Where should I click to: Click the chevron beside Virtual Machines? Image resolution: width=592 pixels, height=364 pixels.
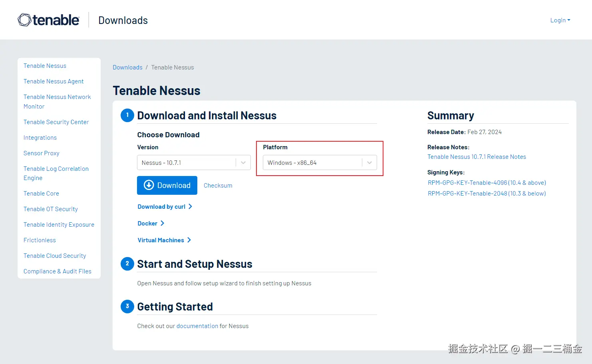click(x=189, y=240)
